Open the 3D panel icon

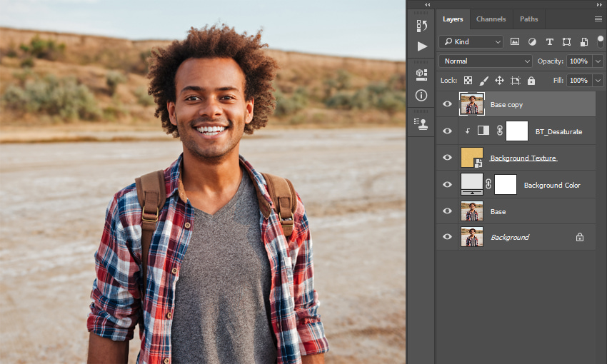click(421, 75)
